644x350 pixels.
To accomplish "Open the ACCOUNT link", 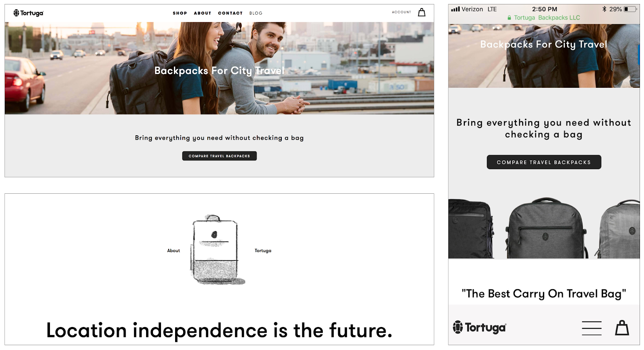I will pos(402,12).
